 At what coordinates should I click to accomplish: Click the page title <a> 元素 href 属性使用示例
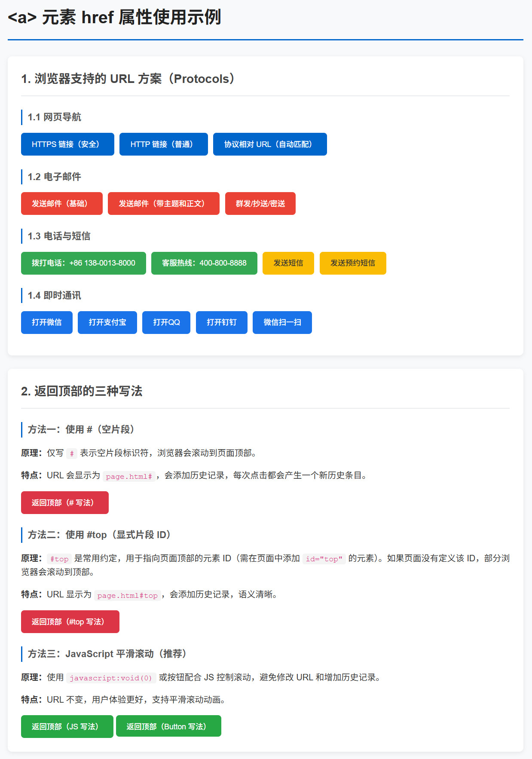pos(114,18)
